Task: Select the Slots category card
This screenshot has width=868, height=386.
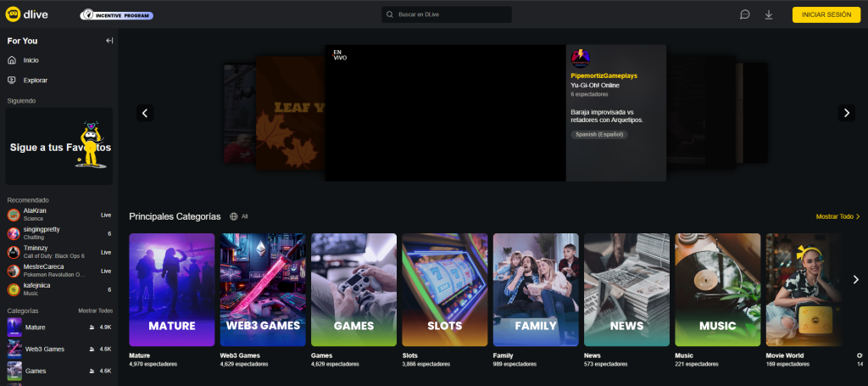Action: (445, 289)
